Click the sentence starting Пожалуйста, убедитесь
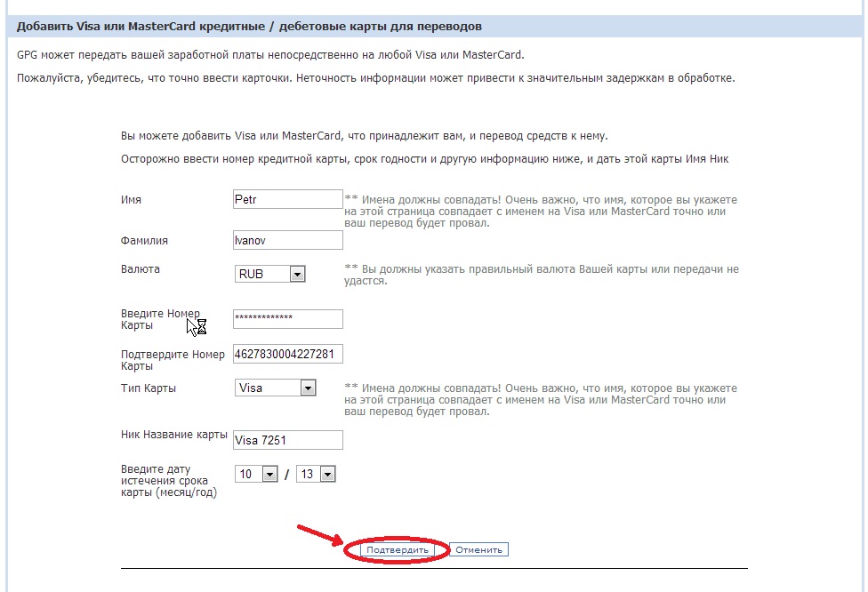868x592 pixels. point(376,78)
